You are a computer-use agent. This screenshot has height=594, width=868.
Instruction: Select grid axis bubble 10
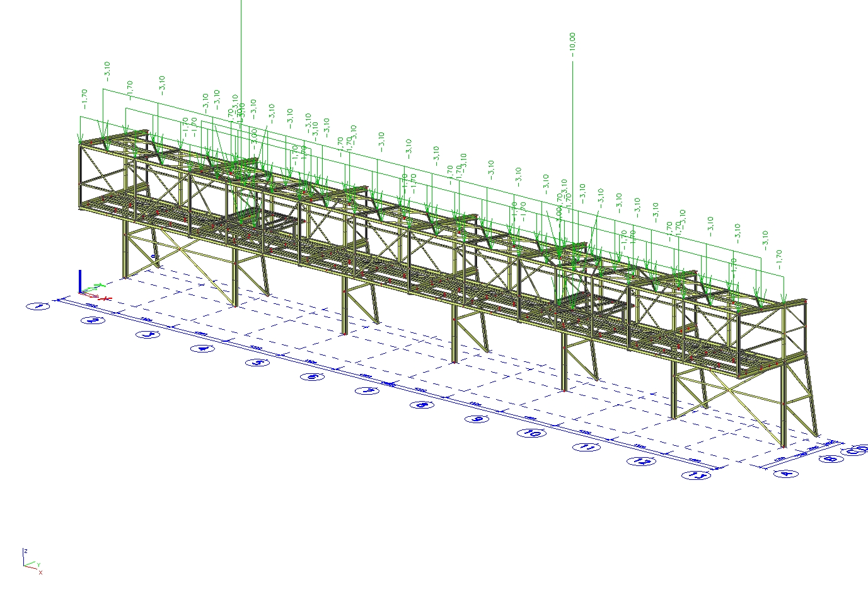[532, 433]
